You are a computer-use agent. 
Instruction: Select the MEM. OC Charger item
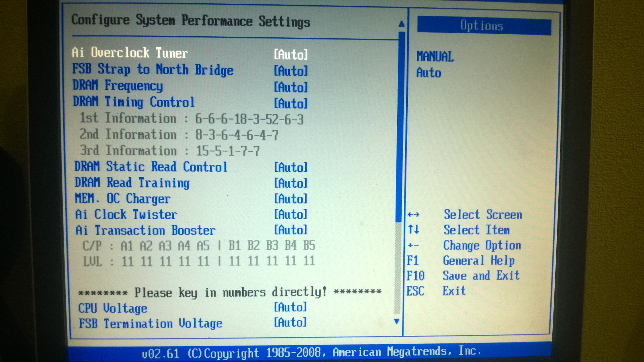(x=123, y=199)
